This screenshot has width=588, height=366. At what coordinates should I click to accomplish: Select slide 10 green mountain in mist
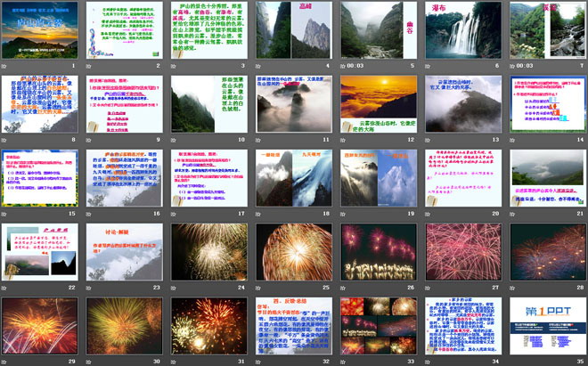pyautogui.click(x=209, y=104)
